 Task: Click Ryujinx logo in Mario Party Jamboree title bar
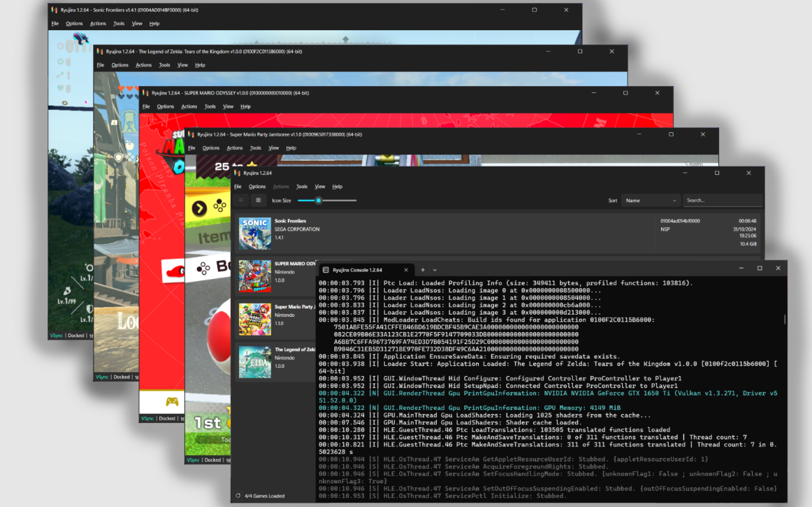click(x=191, y=134)
